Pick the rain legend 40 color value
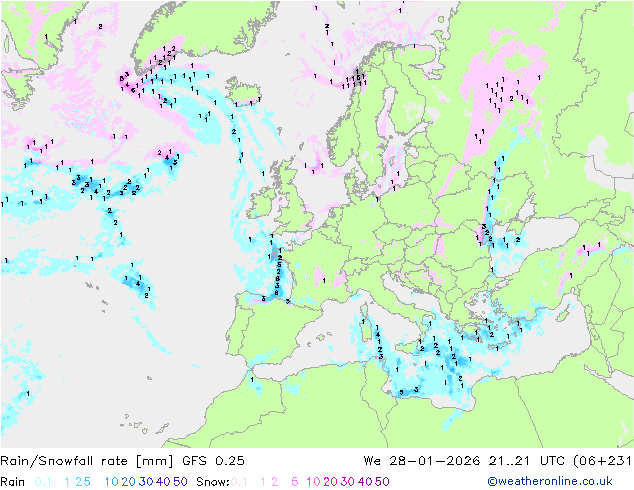The height and width of the screenshot is (490, 634). (x=163, y=482)
